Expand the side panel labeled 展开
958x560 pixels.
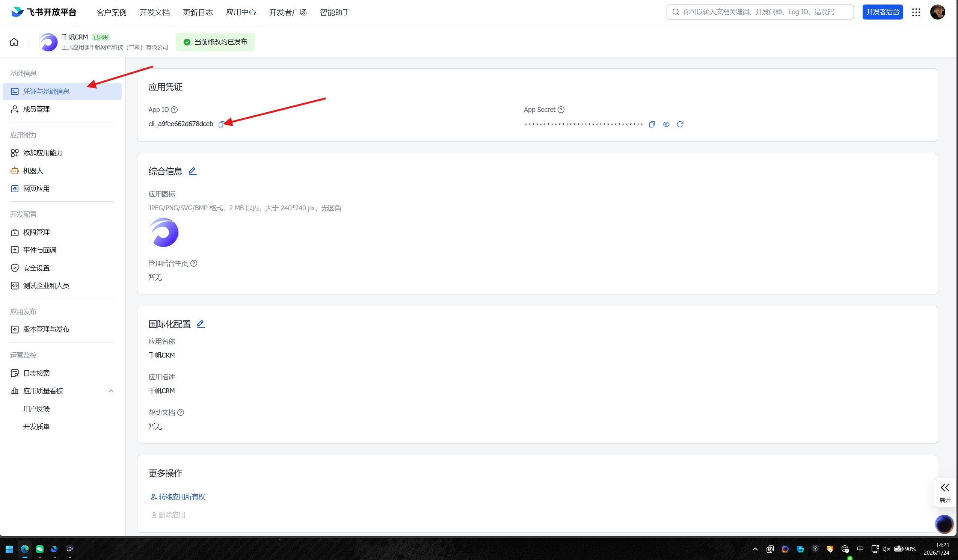point(945,492)
